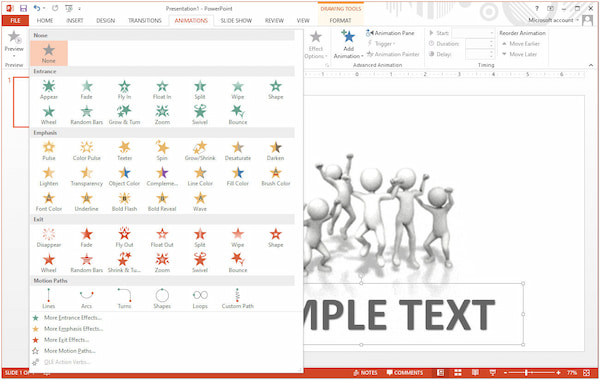Open the SLIDE SHOW tab
The width and height of the screenshot is (600, 380).
236,20
